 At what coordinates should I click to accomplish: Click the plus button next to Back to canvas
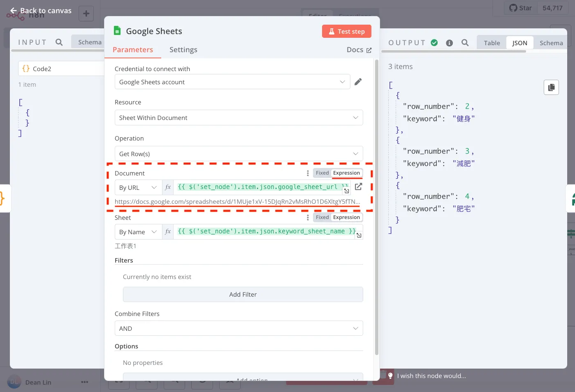[x=86, y=14]
